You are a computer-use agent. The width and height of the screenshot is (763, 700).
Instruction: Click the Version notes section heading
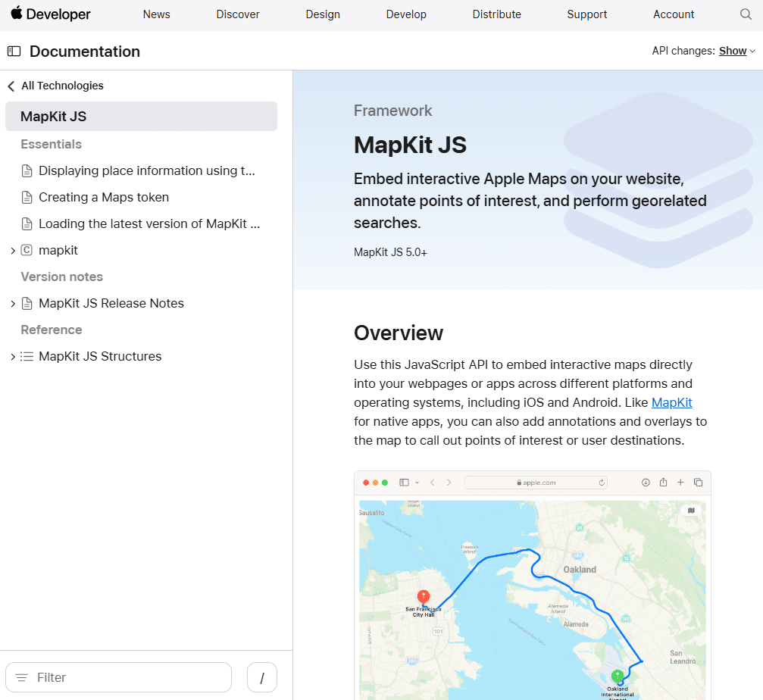(62, 277)
